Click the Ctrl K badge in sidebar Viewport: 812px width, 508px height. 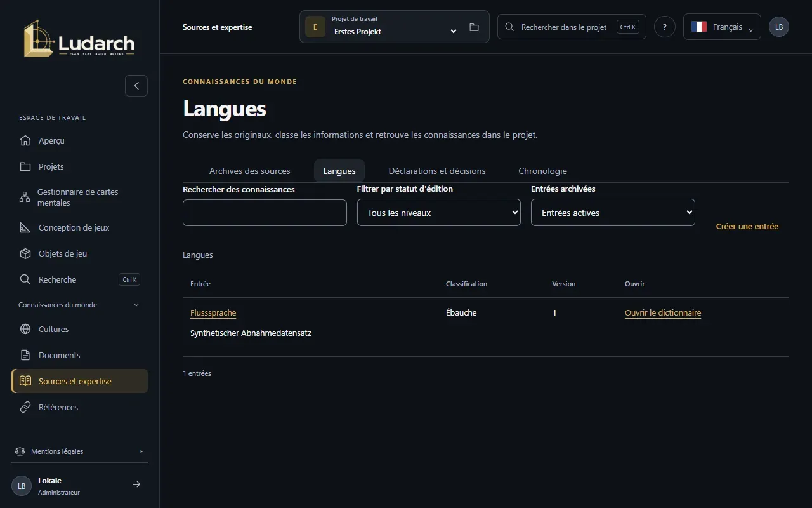coord(129,279)
